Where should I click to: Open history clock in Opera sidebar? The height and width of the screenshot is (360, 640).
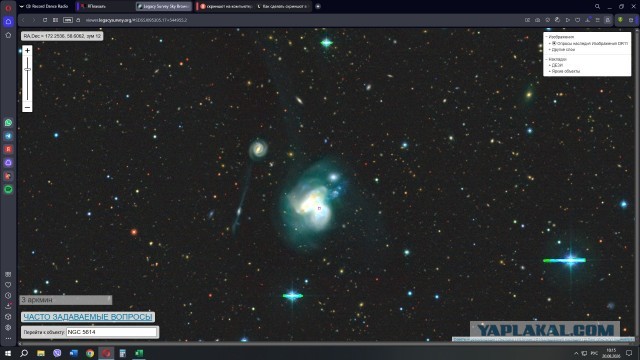(8, 295)
